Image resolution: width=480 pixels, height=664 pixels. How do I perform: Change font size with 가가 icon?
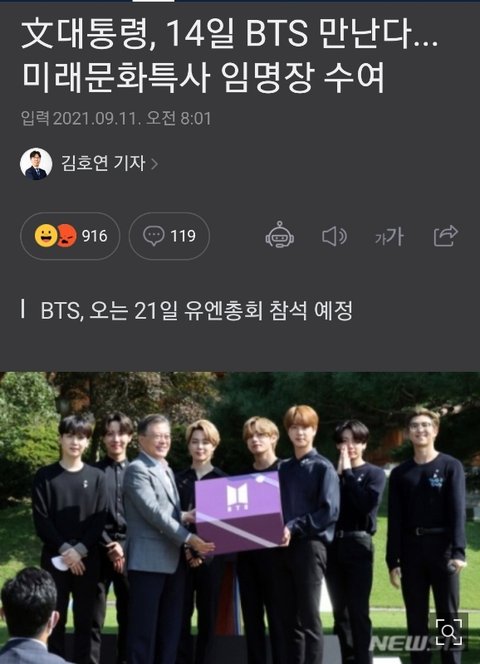(x=389, y=236)
